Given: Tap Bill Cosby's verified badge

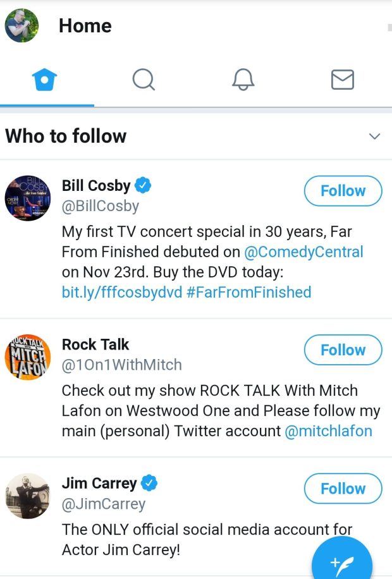Looking at the screenshot, I should [x=144, y=185].
